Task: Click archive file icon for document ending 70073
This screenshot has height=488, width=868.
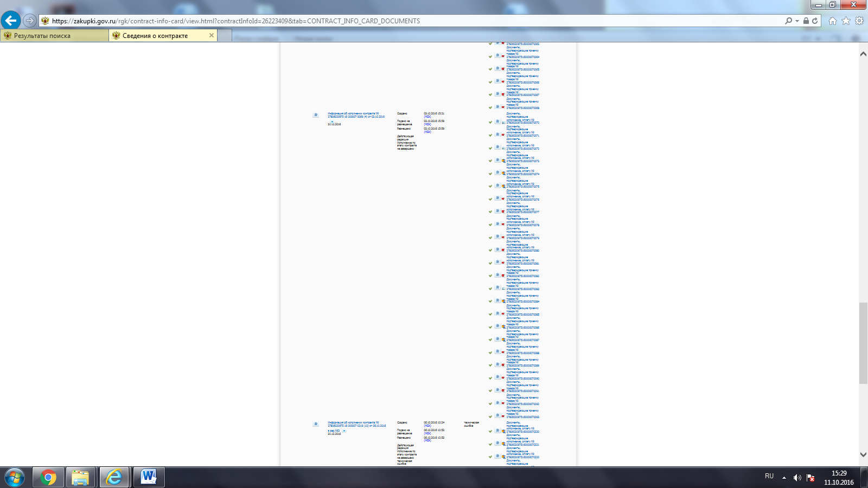Action: point(503,160)
